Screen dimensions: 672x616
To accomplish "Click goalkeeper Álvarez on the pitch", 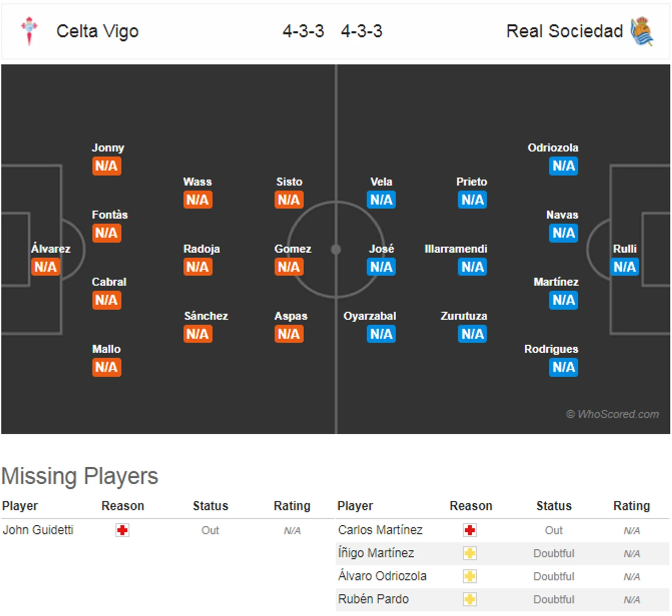I will (51, 249).
